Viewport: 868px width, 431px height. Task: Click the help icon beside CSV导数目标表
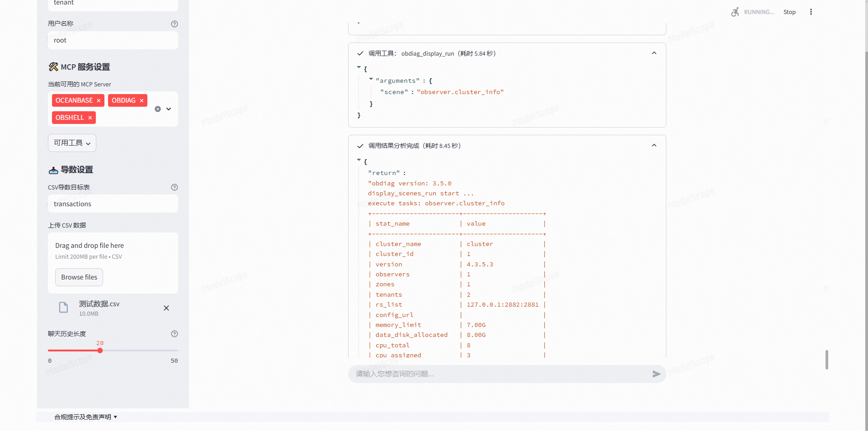[175, 187]
